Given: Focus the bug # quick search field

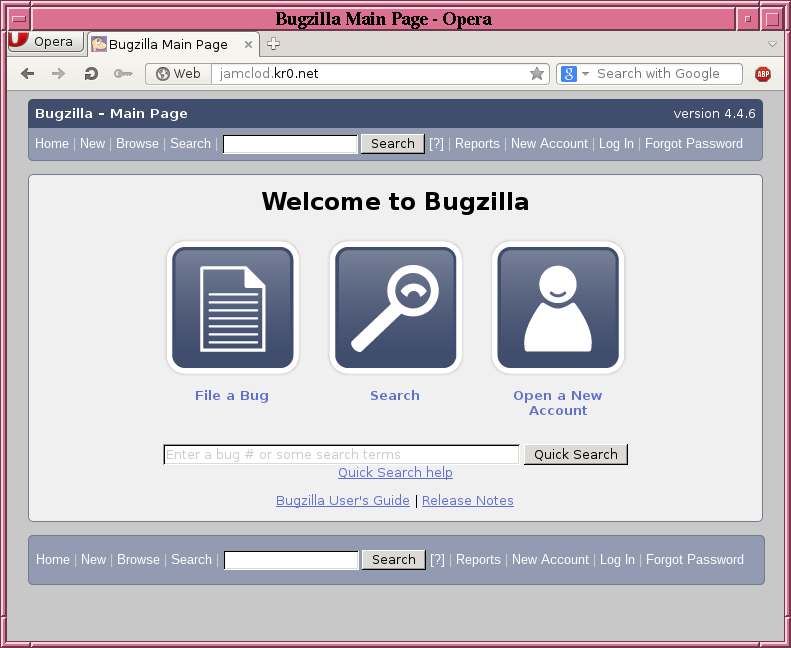Looking at the screenshot, I should click(x=342, y=454).
